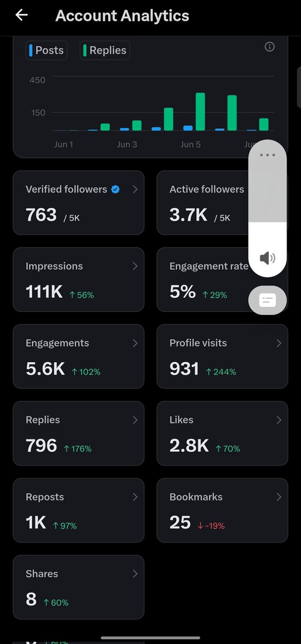Toggle the Replies series in chart
This screenshot has width=301, height=644.
coord(105,50)
